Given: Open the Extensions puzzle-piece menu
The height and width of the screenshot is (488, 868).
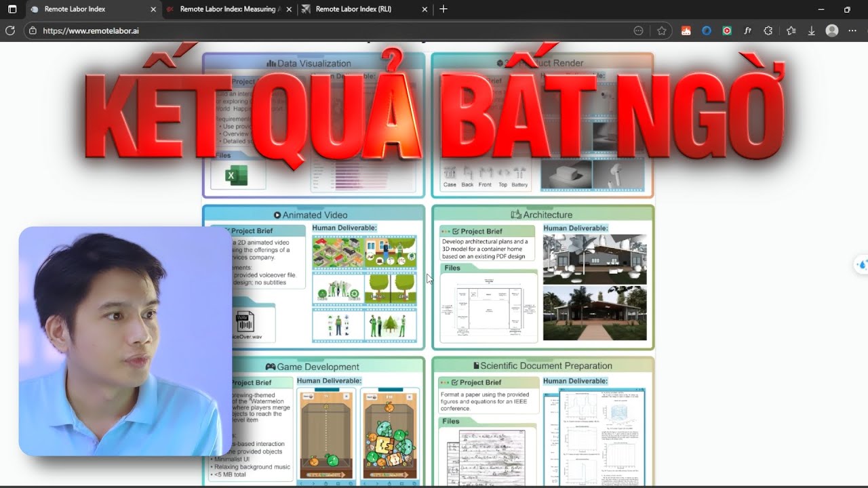Looking at the screenshot, I should [768, 30].
